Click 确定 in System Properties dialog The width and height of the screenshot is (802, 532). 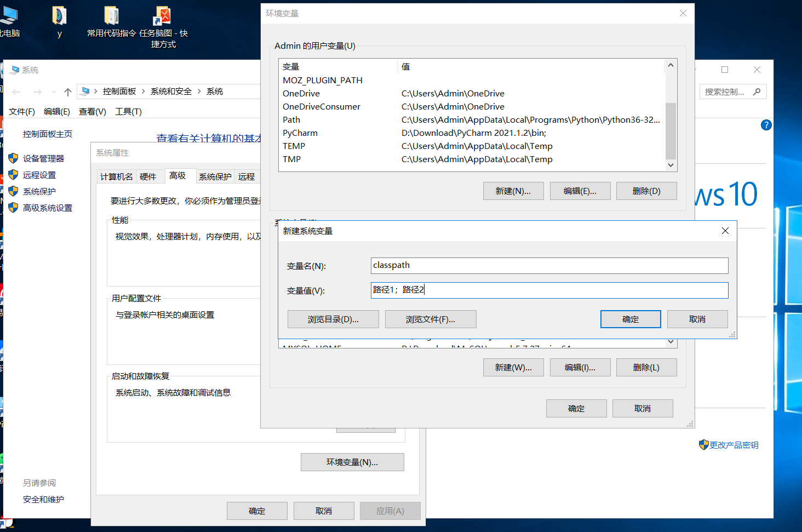point(257,511)
